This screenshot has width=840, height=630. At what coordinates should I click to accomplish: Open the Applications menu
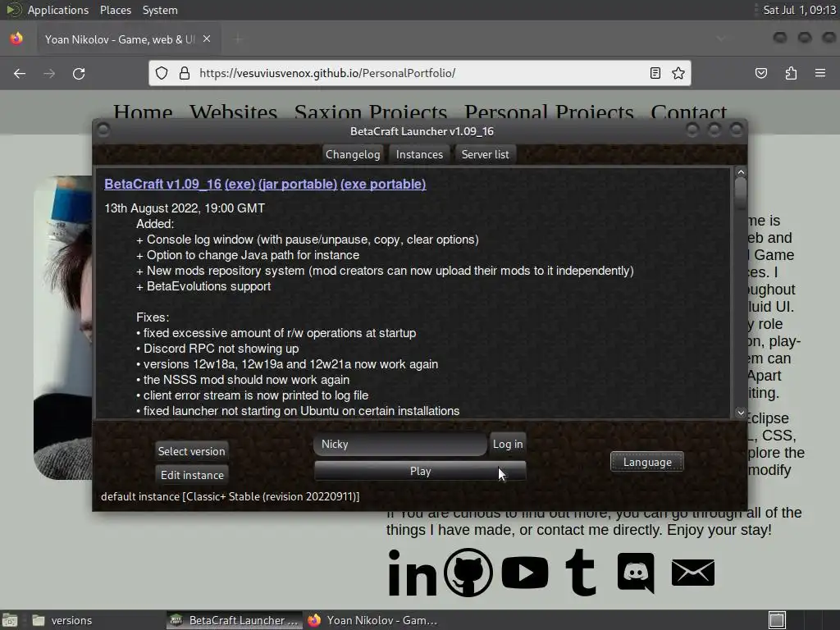tap(58, 10)
